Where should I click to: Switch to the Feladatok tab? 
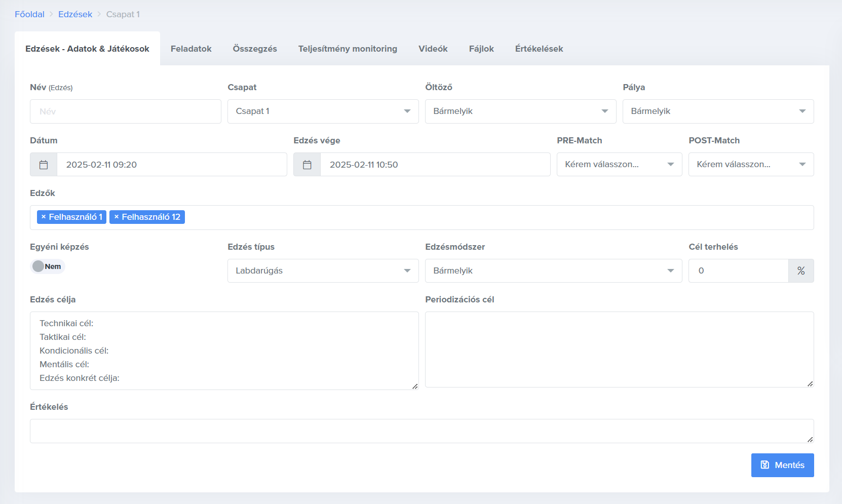(x=191, y=49)
